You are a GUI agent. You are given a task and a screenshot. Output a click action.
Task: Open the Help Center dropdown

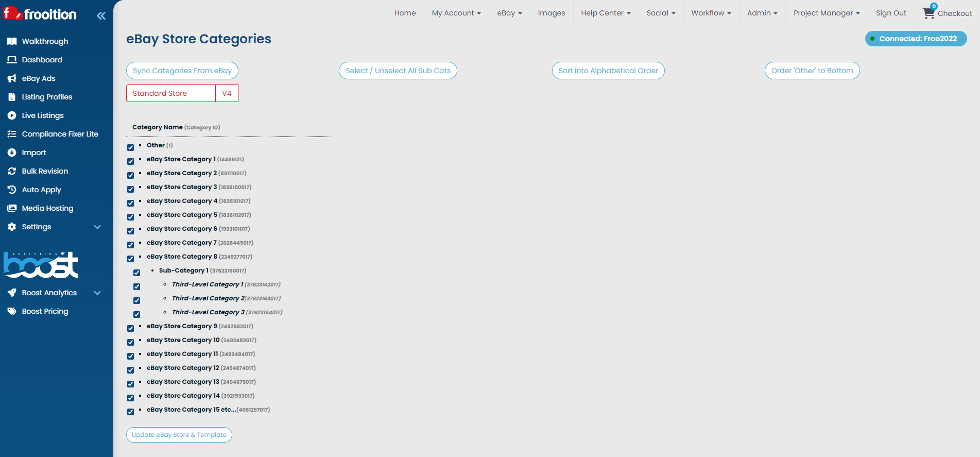pos(606,13)
